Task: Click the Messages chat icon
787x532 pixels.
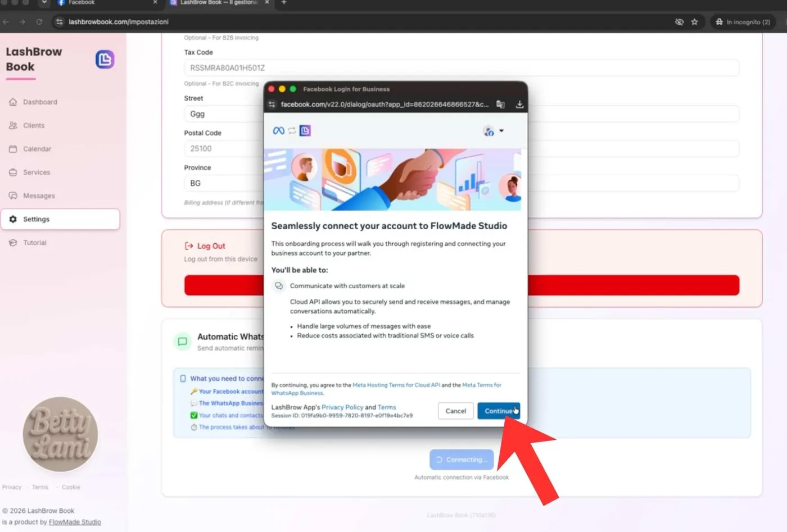Action: pyautogui.click(x=13, y=196)
